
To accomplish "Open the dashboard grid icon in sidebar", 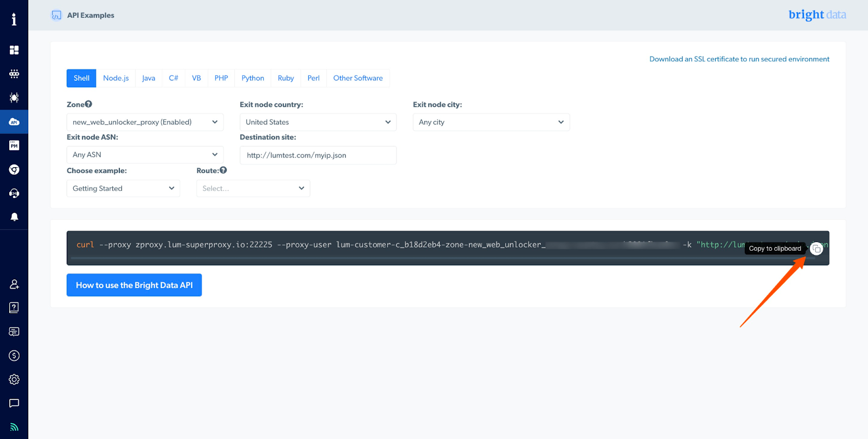I will pos(14,50).
